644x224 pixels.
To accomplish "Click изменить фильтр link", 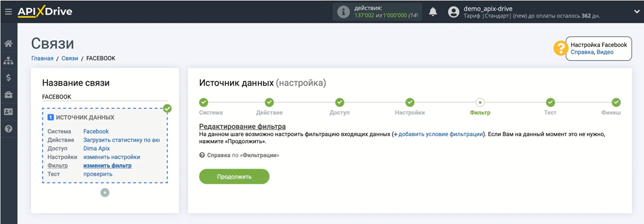I will (x=107, y=166).
